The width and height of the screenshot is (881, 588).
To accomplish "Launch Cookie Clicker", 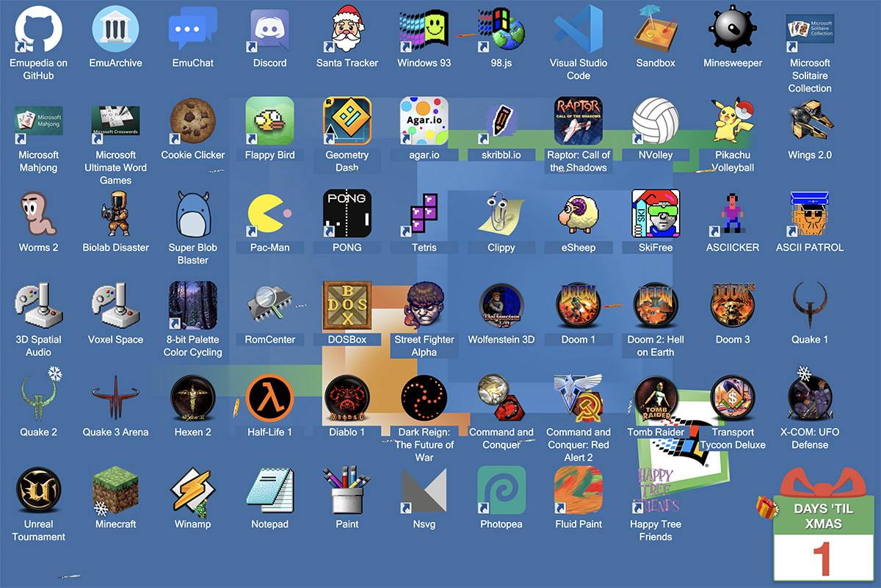I will click(x=192, y=123).
